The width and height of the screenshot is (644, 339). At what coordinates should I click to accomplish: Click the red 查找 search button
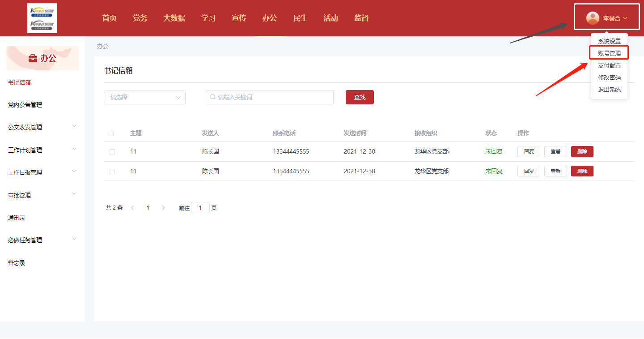360,97
